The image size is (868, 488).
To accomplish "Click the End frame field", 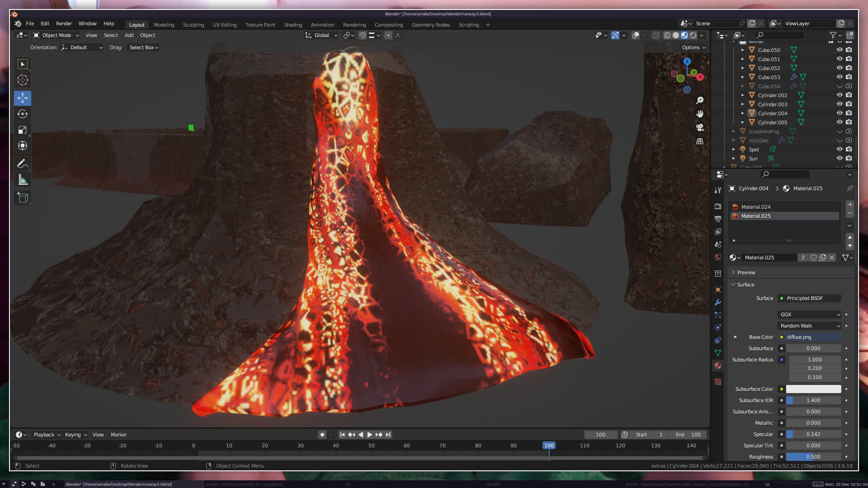I will point(688,435).
